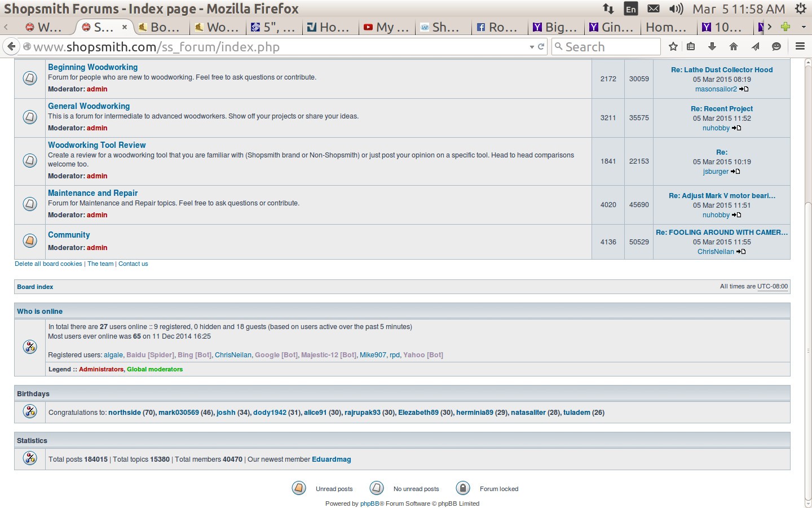The image size is (812, 508).
Task: Click into the Firefox Search field
Action: click(606, 47)
